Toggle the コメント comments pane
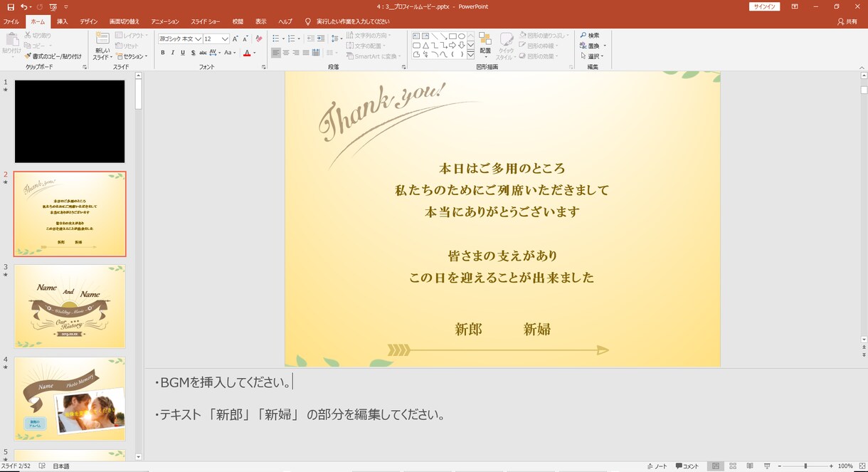Viewport: 868px width, 472px height. 687,466
